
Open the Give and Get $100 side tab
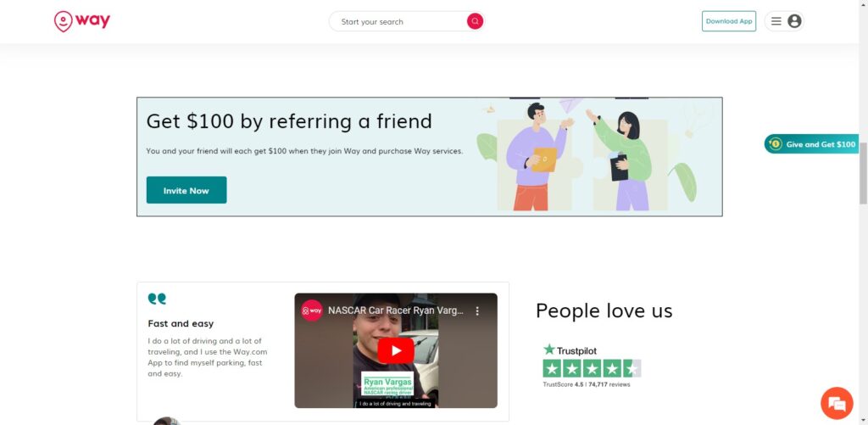pyautogui.click(x=811, y=144)
